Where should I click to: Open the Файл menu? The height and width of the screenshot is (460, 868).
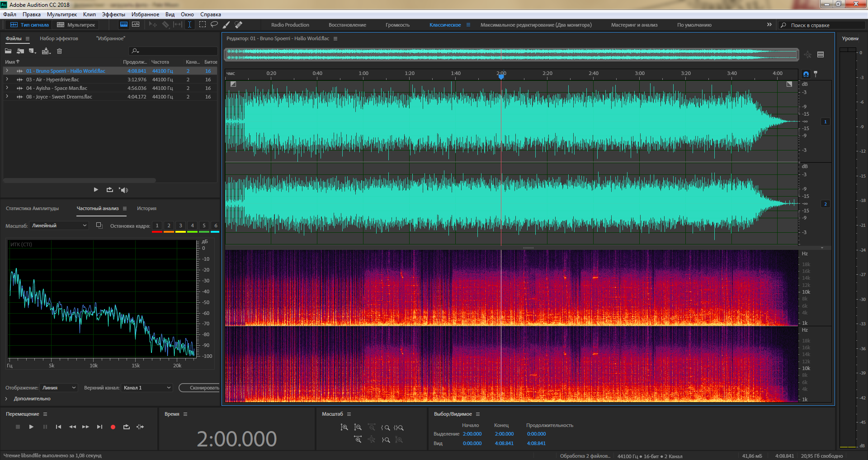tap(9, 14)
